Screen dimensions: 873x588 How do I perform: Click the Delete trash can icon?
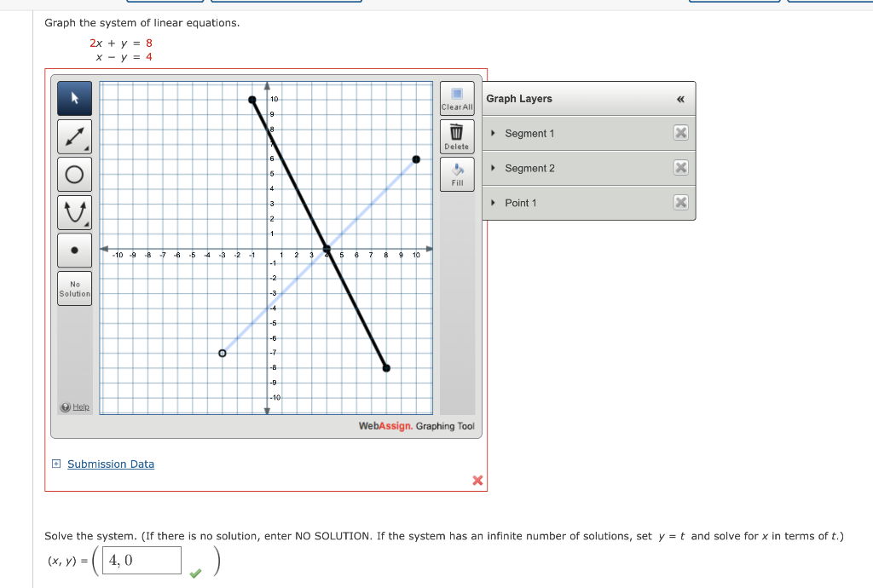pyautogui.click(x=457, y=135)
